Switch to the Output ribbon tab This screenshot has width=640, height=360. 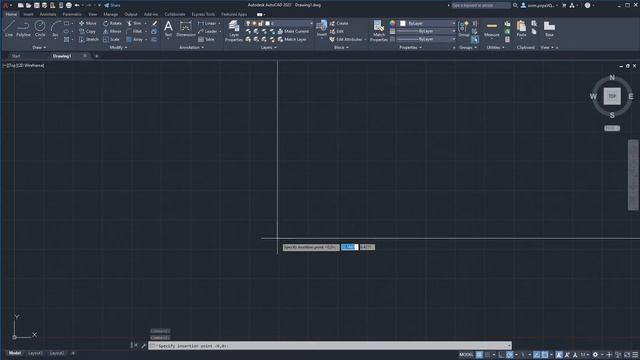pyautogui.click(x=131, y=14)
